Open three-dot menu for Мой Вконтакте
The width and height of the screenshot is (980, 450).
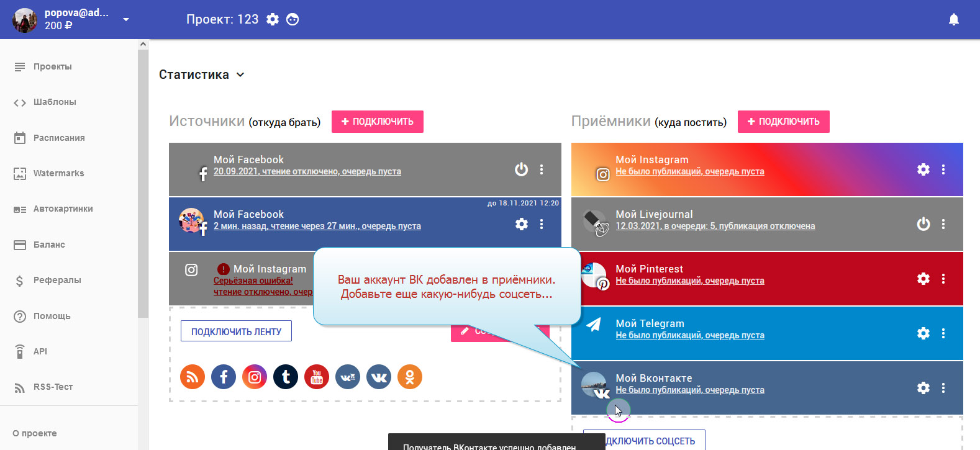(x=943, y=388)
